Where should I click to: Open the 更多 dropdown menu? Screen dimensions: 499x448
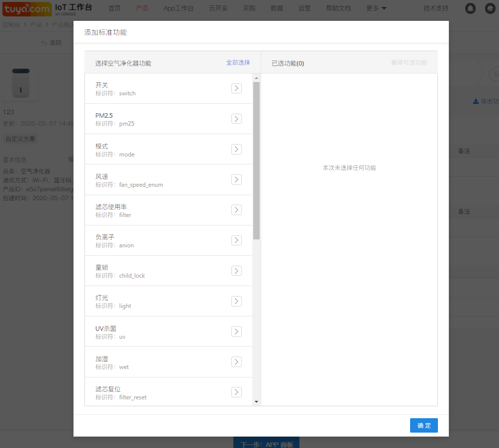376,8
